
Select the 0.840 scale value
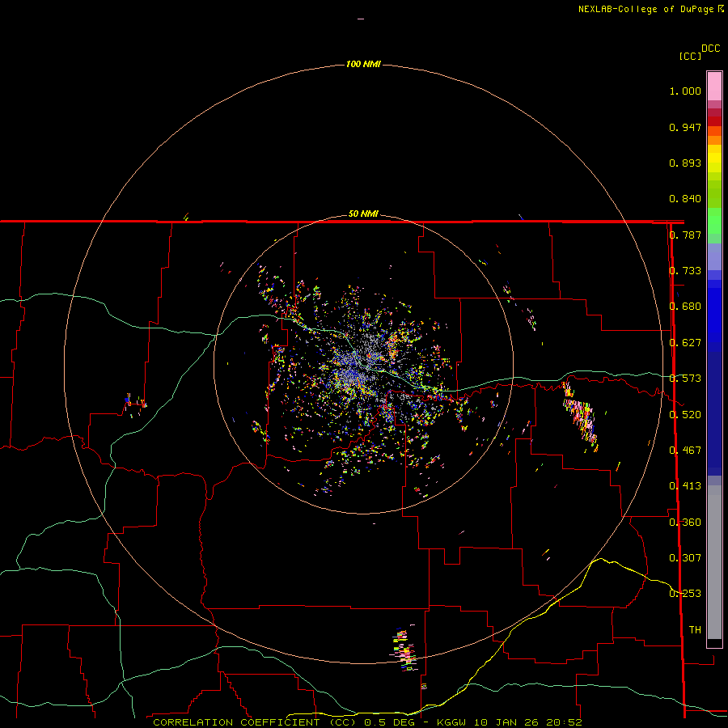pos(685,199)
